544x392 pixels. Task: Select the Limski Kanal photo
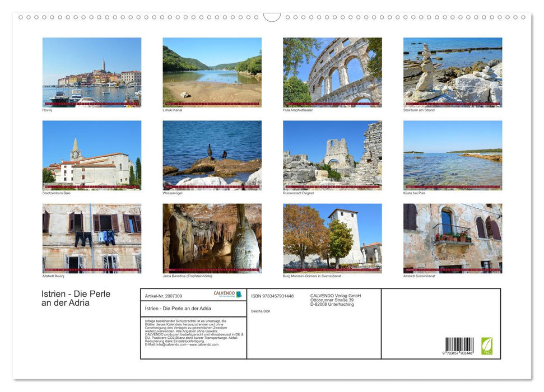tap(212, 72)
